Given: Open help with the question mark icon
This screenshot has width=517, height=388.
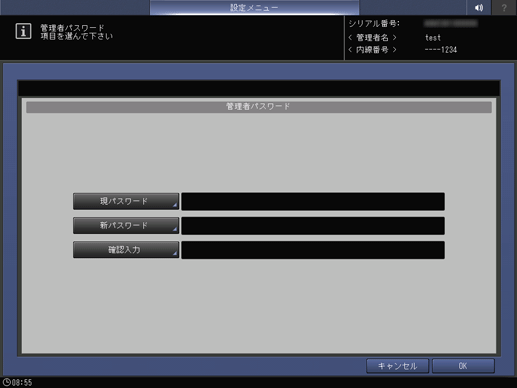Looking at the screenshot, I should 504,7.
